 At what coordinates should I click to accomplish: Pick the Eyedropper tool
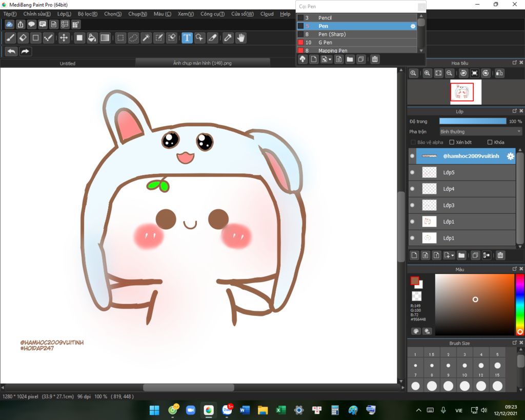coord(228,38)
